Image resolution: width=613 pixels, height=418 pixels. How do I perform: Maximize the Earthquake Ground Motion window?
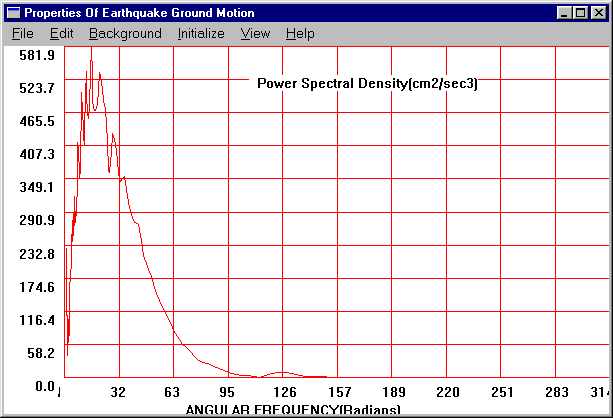581,13
